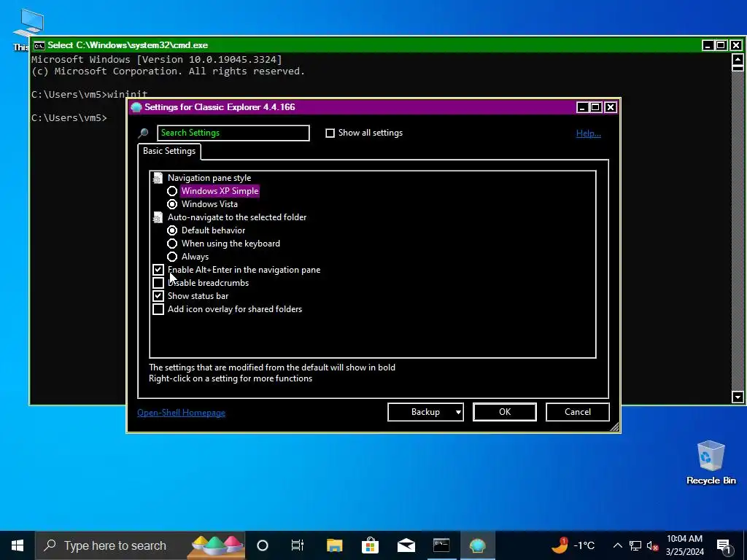Switch to the Basic Settings tab
This screenshot has height=560, width=747.
(x=169, y=151)
